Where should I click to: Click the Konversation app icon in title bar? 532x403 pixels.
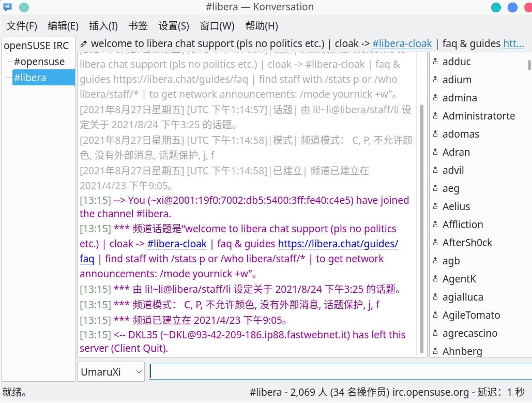[x=7, y=7]
